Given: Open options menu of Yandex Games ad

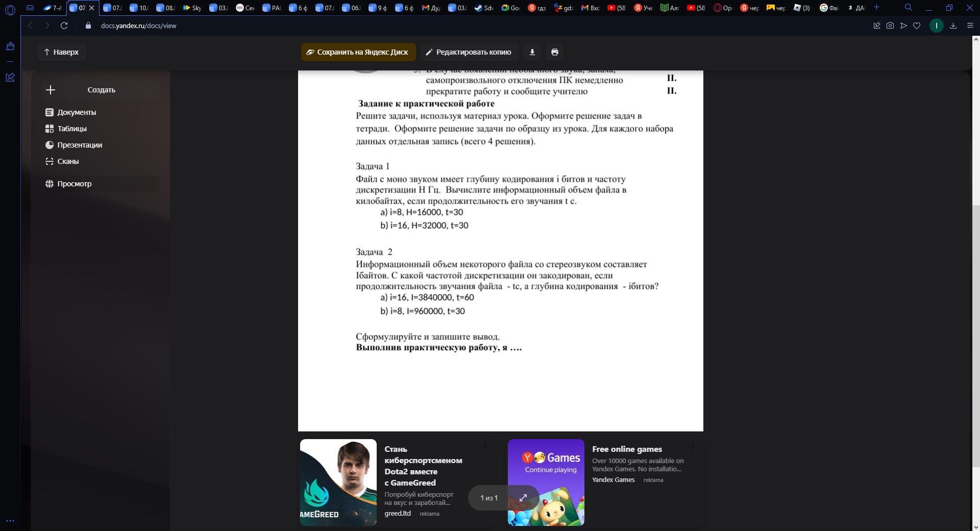Looking at the screenshot, I should (693, 447).
